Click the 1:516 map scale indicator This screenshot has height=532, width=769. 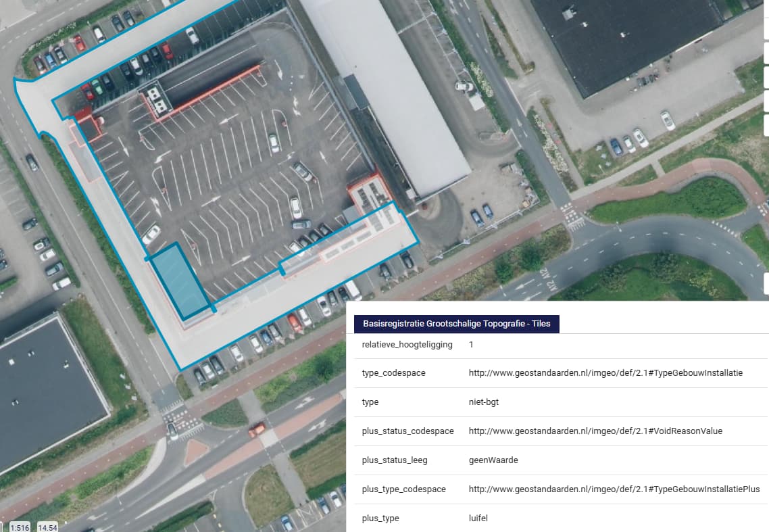point(20,527)
